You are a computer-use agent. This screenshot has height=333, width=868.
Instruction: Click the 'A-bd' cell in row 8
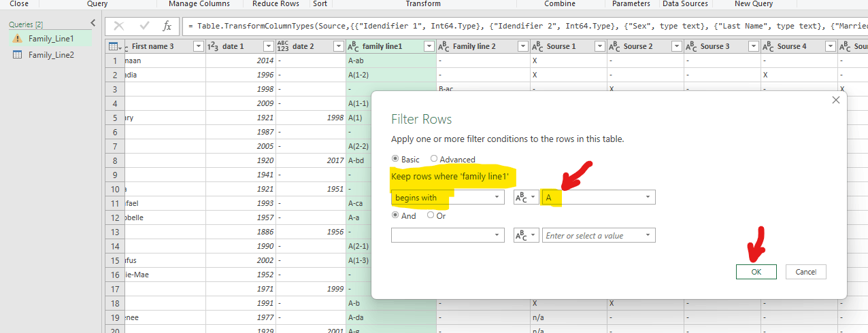tap(358, 160)
